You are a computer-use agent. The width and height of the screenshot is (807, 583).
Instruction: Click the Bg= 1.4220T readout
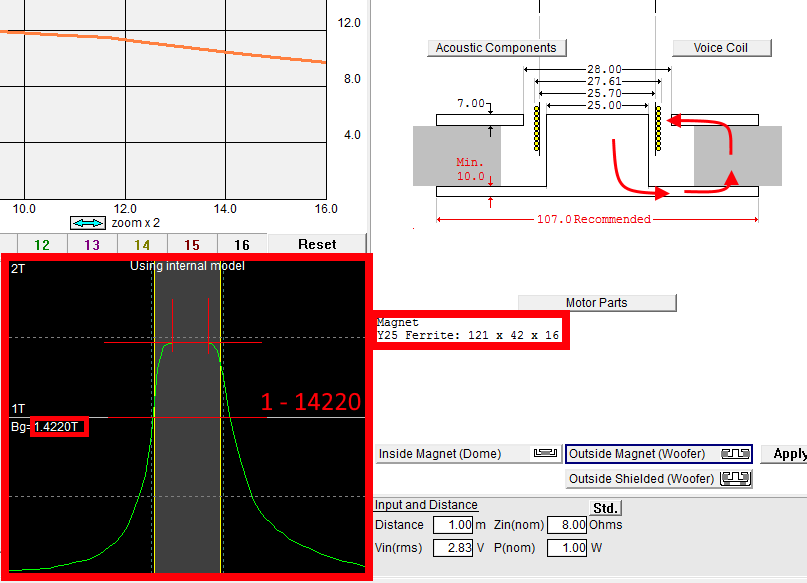coord(45,427)
